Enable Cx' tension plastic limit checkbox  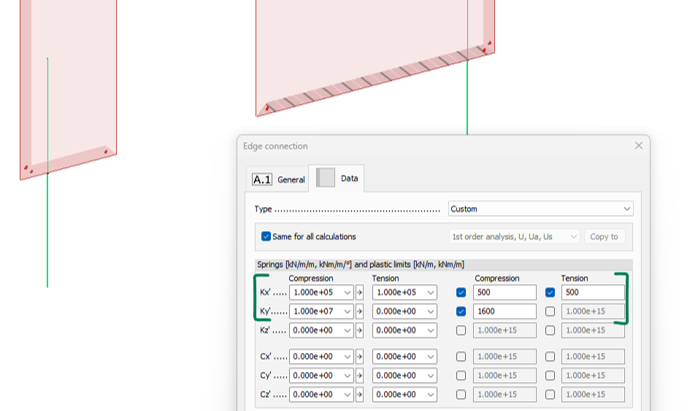550,357
